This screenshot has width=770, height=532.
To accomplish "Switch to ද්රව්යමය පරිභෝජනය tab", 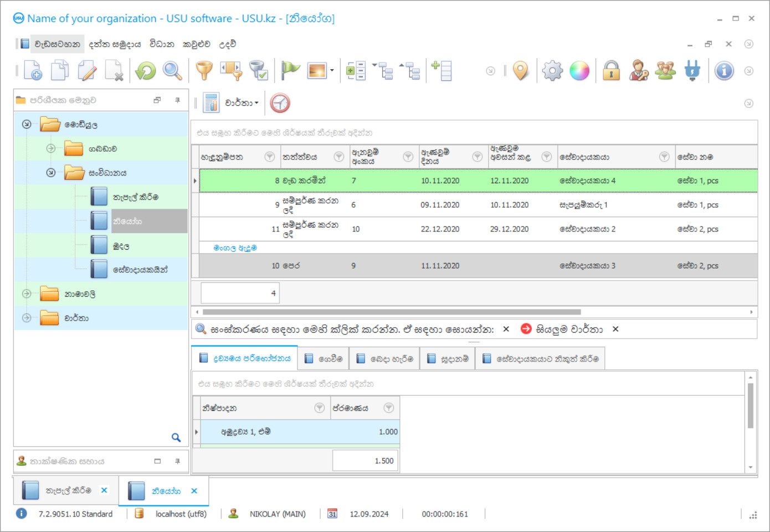I will point(244,358).
